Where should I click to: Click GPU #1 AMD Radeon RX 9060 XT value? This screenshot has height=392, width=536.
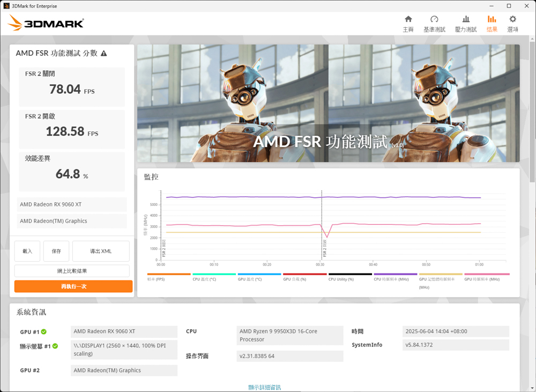click(124, 331)
